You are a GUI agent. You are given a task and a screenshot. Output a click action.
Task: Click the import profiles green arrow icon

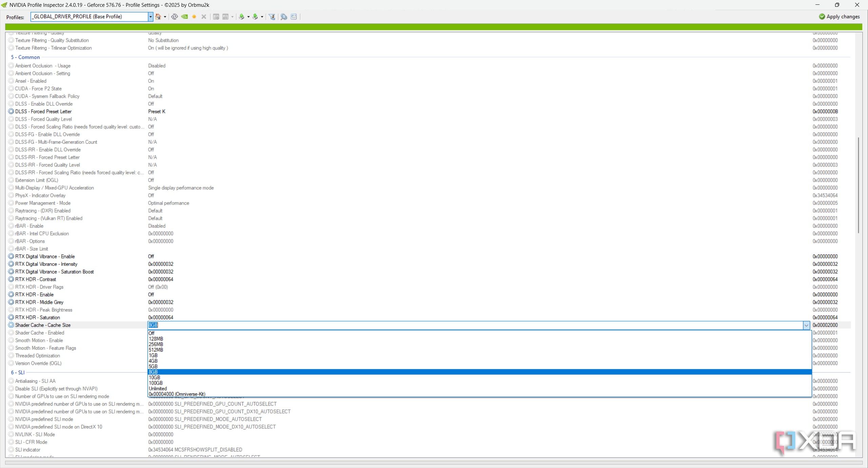pos(255,17)
